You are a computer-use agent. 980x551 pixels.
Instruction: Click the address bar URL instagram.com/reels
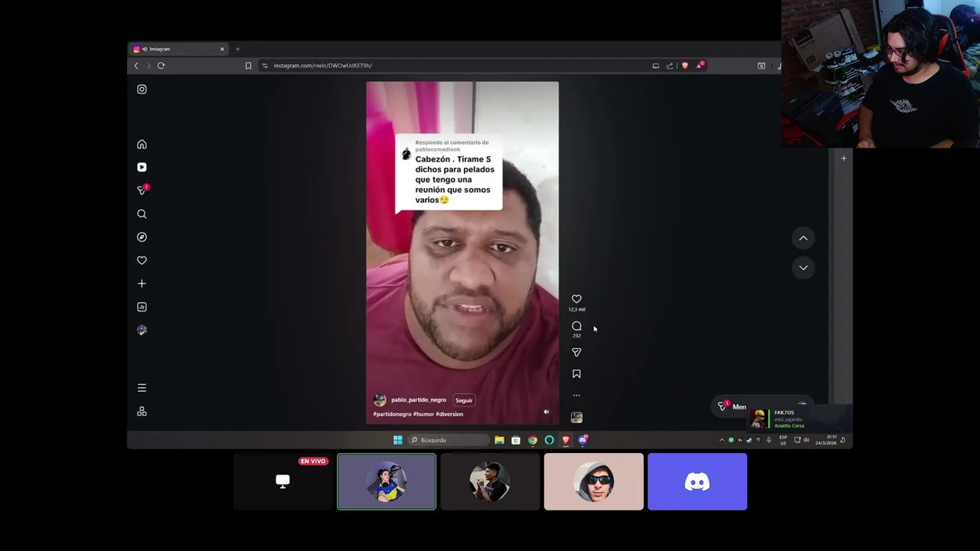pos(322,66)
